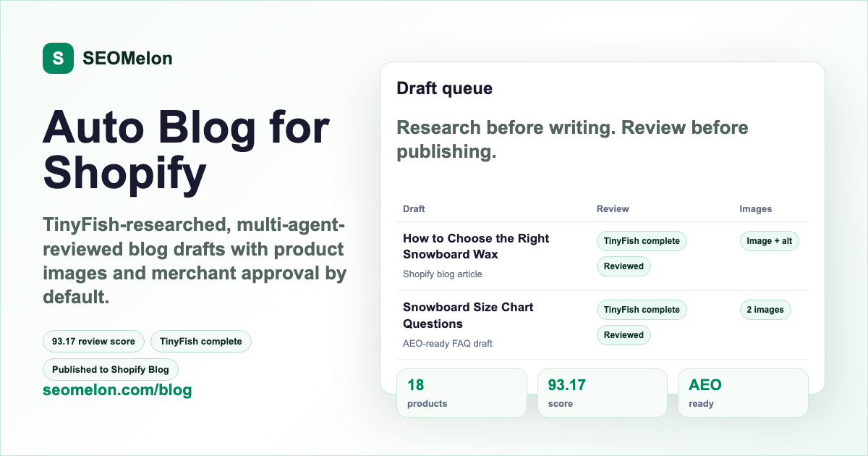Click the Draft queue heading
The width and height of the screenshot is (868, 456).
pyautogui.click(x=444, y=88)
